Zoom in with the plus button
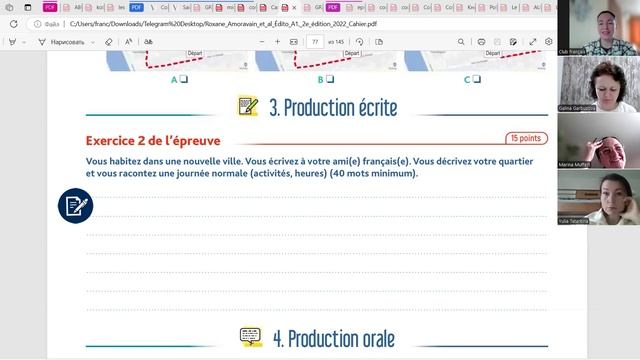 click(278, 42)
